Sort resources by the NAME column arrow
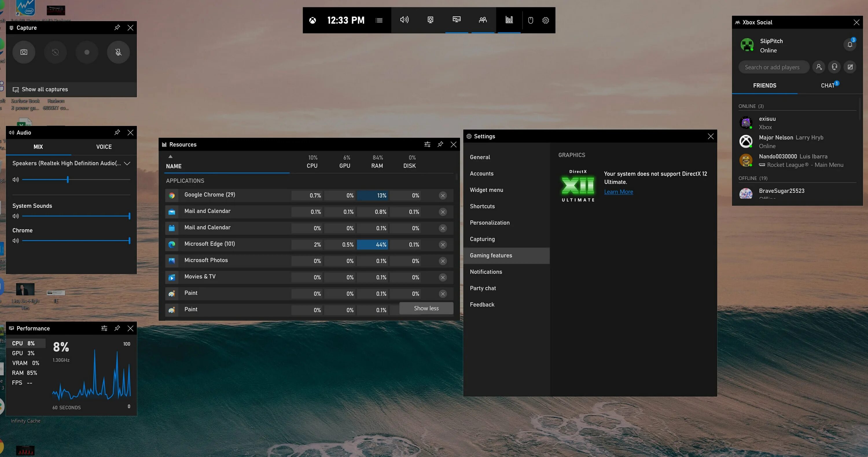The width and height of the screenshot is (868, 457). pos(170,156)
